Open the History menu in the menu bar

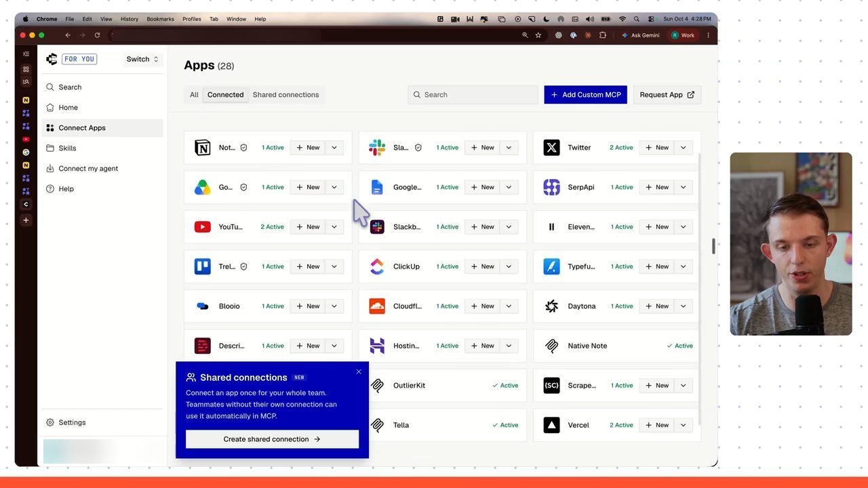coord(129,19)
